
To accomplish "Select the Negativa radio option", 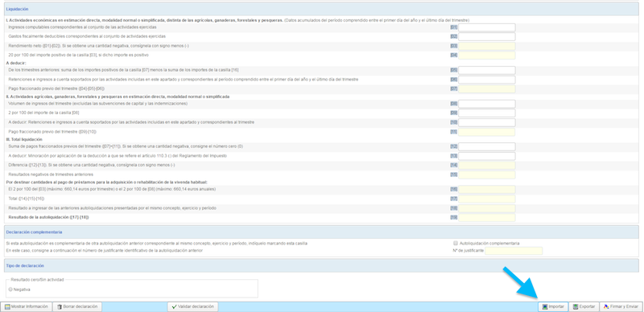I will point(10,289).
